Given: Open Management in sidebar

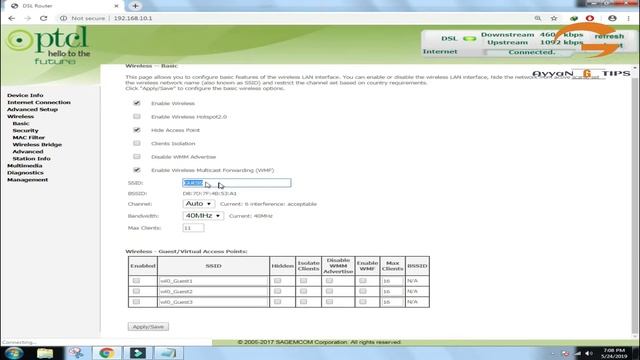Looking at the screenshot, I should pos(27,180).
